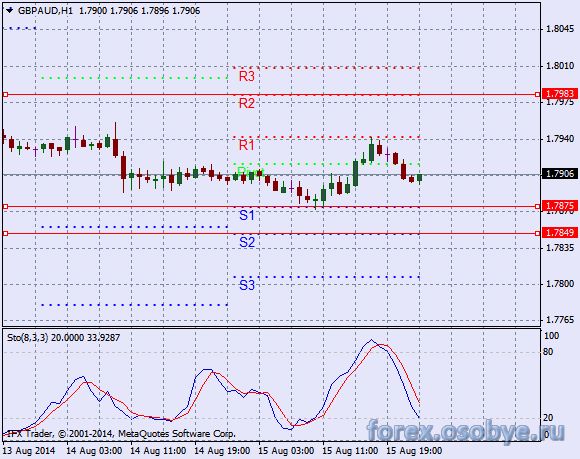Click the 14 Aug 19:00 time axis label
Screen dimensions: 580x459
222,451
